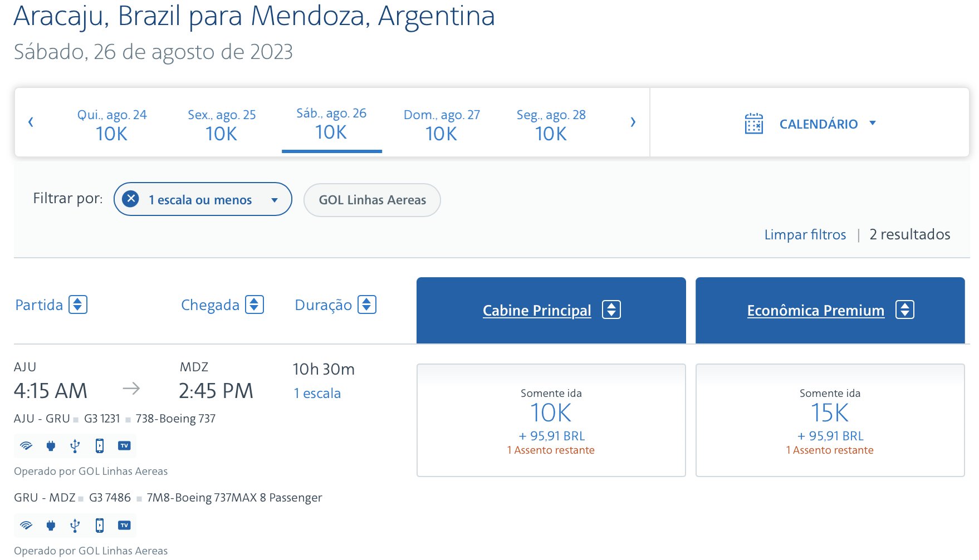Show later dates with right arrow
The height and width of the screenshot is (560, 979).
point(633,122)
